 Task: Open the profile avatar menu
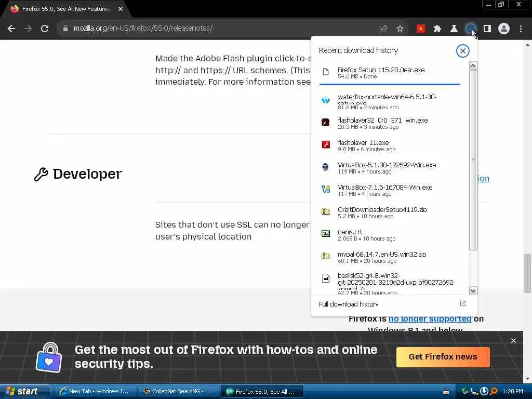point(504,29)
